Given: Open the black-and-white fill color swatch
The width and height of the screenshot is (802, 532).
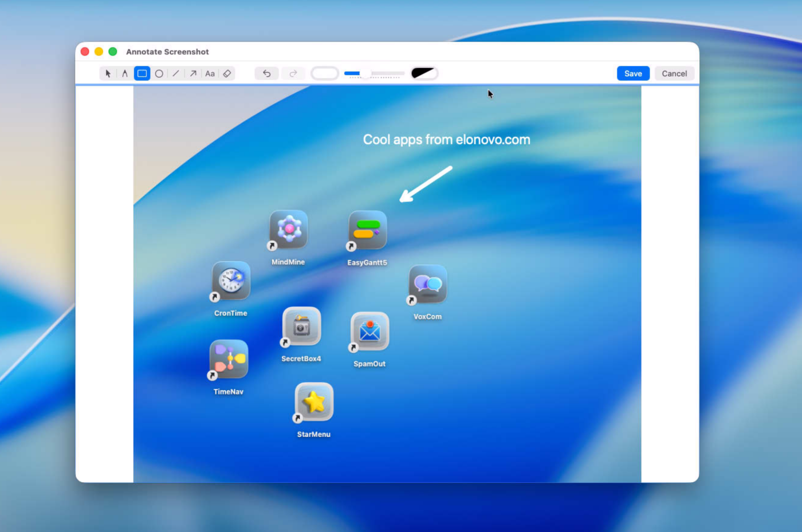Looking at the screenshot, I should coord(424,73).
